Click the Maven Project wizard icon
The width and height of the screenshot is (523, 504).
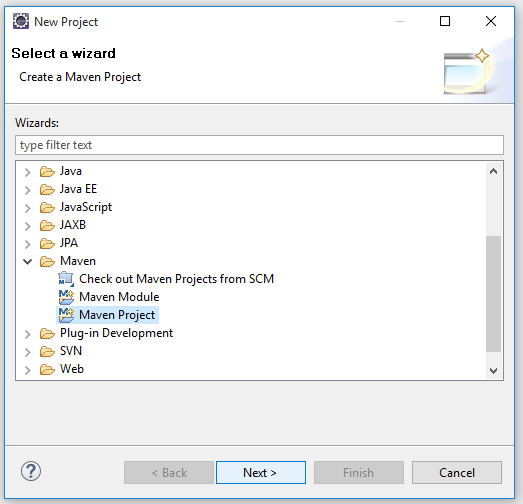66,315
